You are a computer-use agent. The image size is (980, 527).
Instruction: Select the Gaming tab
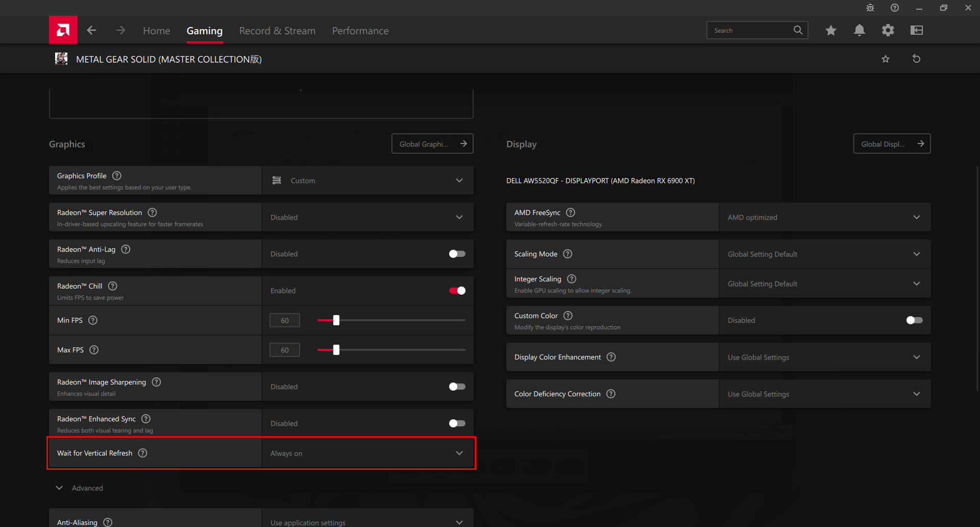[204, 31]
